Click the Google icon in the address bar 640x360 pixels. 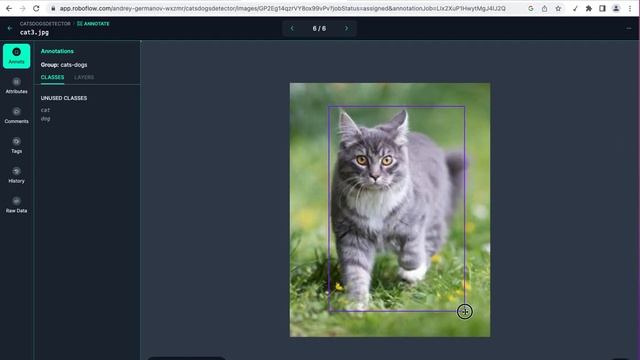click(531, 8)
